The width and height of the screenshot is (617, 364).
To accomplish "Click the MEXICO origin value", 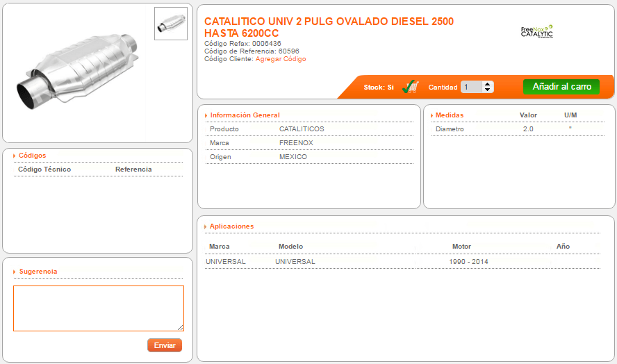I will pos(293,156).
